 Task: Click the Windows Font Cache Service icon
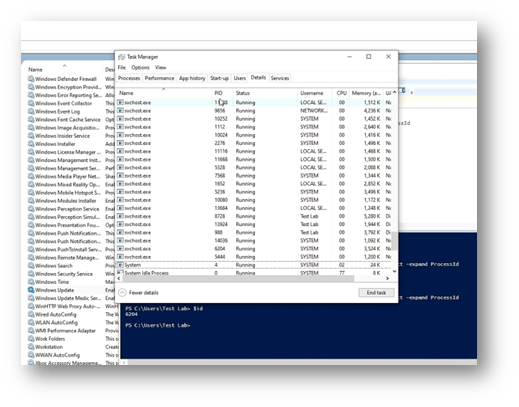coord(31,119)
